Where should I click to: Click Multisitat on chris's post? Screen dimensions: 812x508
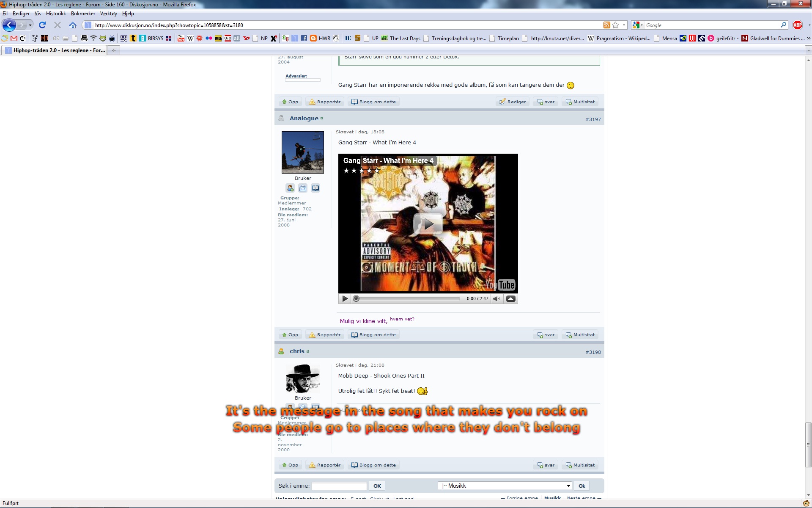(580, 465)
